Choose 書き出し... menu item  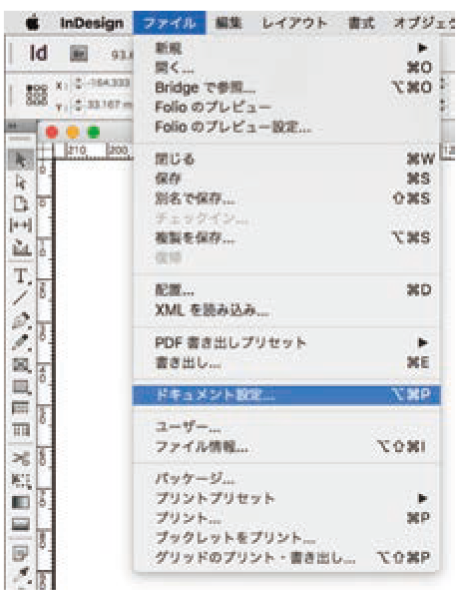coord(286,363)
